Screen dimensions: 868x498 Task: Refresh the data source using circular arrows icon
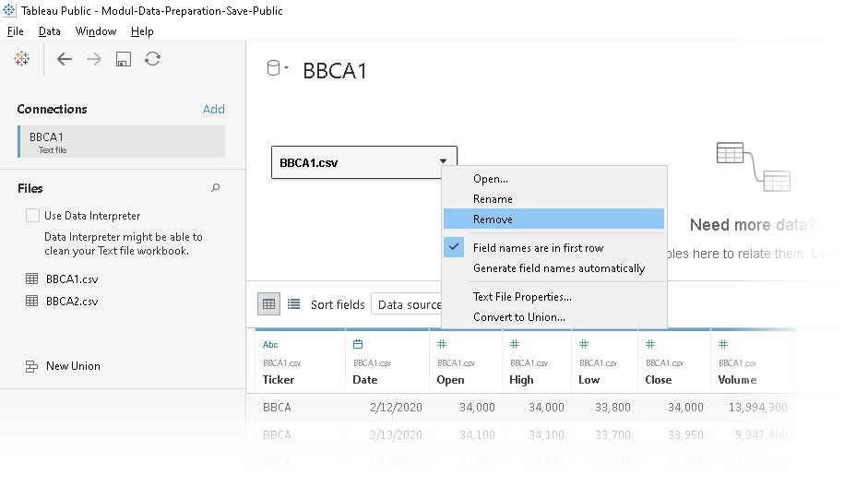click(x=153, y=59)
